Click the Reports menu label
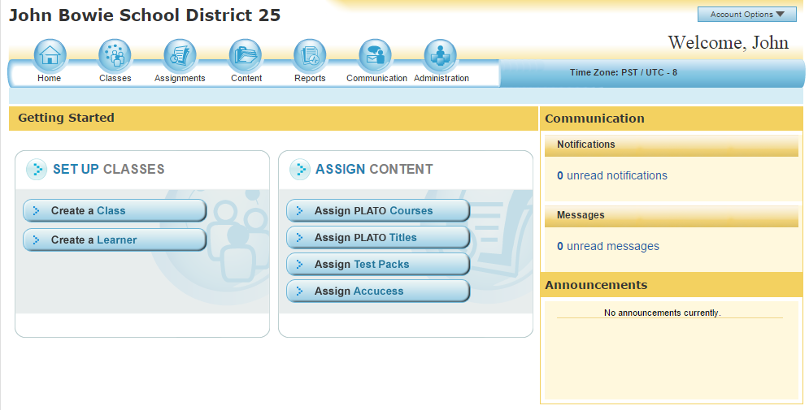The height and width of the screenshot is (410, 810). pyautogui.click(x=310, y=78)
